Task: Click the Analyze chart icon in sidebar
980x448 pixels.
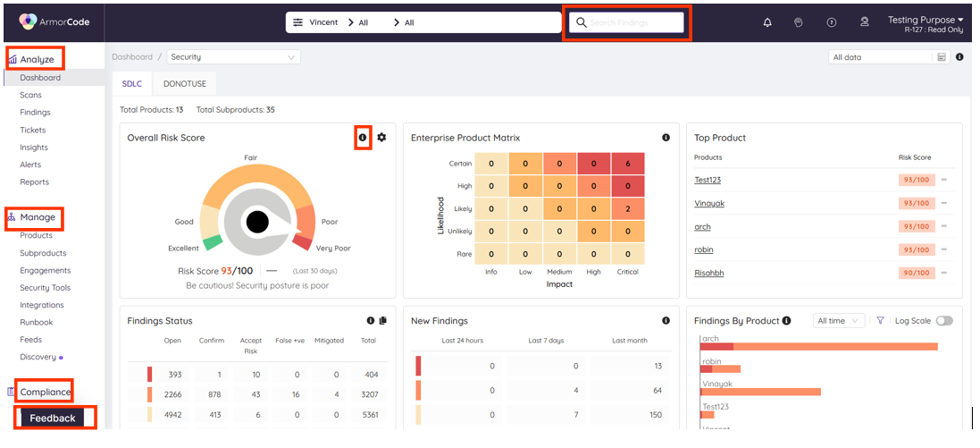Action: pos(12,59)
